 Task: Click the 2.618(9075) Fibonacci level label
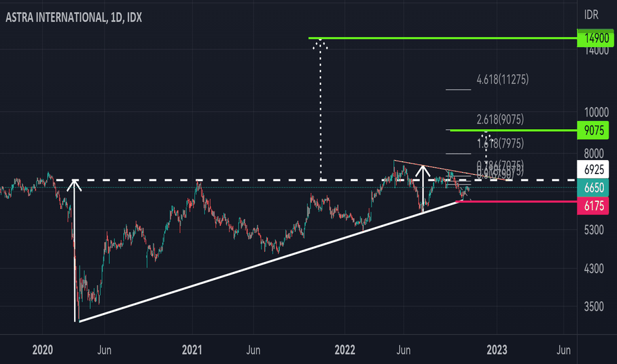[x=500, y=119]
